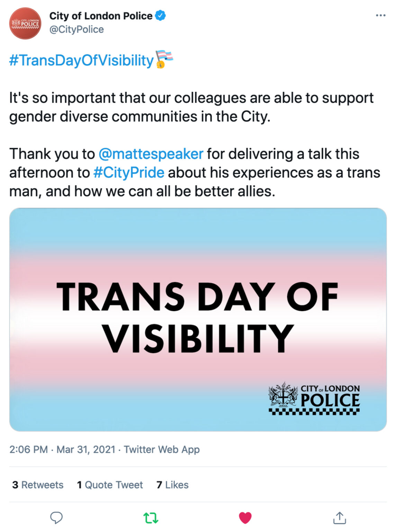View the 1 Quote Tweet list

110,485
